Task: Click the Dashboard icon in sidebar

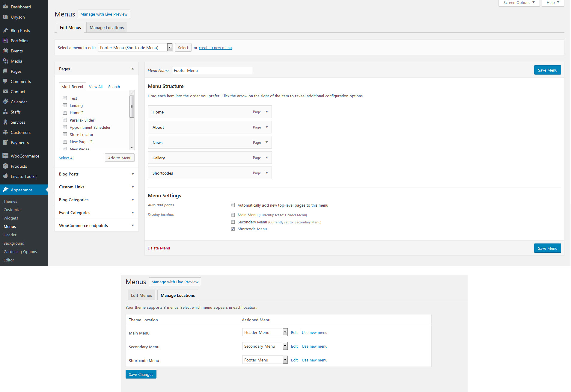Action: point(5,7)
